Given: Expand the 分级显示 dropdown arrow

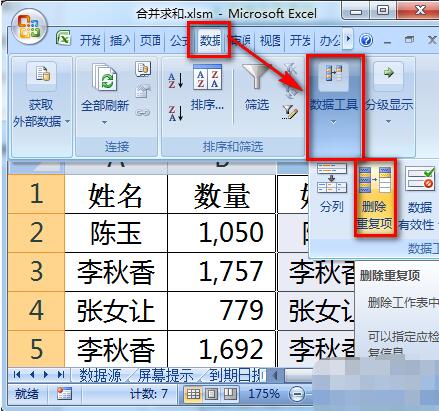Looking at the screenshot, I should pyautogui.click(x=389, y=121).
